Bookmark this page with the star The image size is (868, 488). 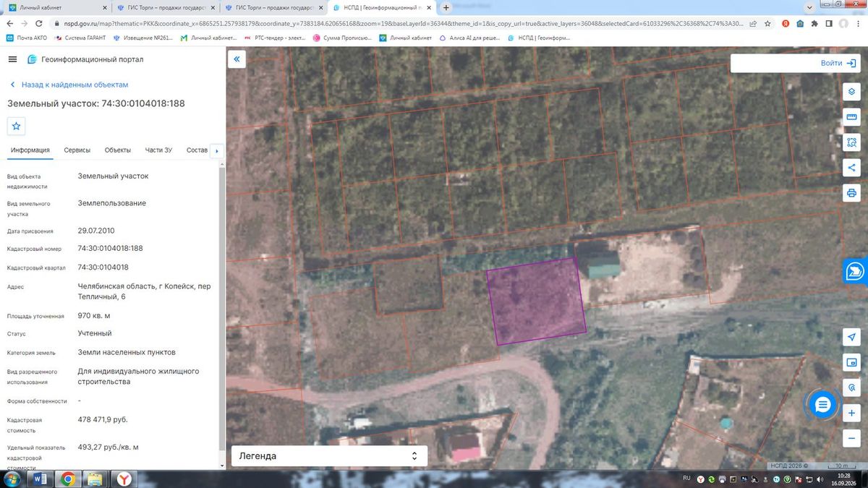coord(768,23)
